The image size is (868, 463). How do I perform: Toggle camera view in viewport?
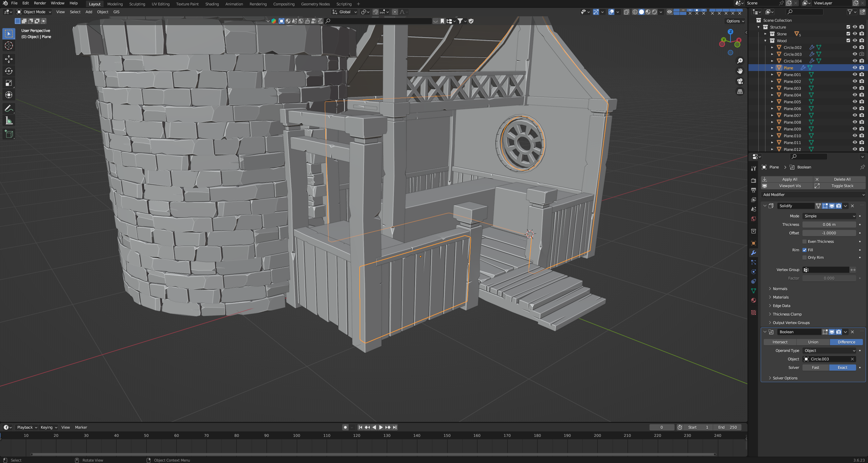coord(740,81)
